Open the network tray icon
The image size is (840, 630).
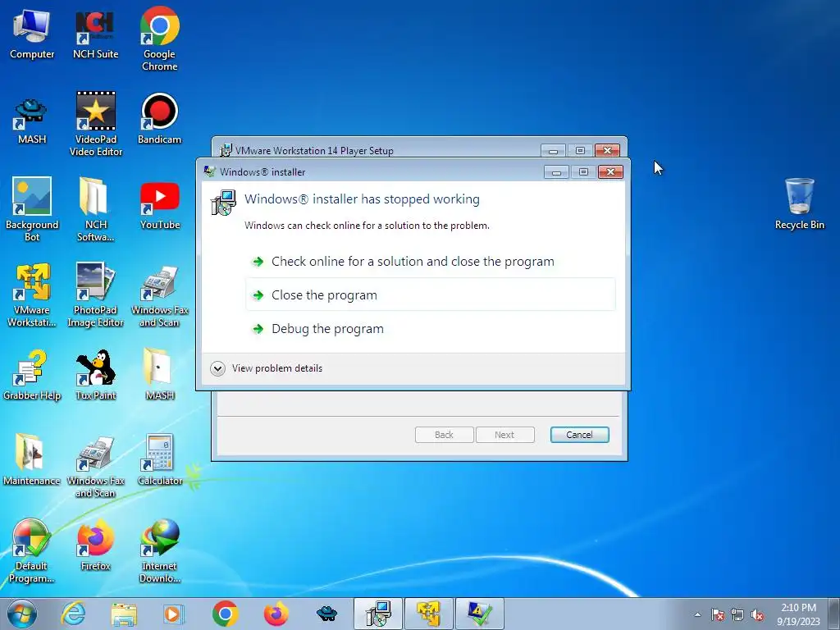(737, 614)
